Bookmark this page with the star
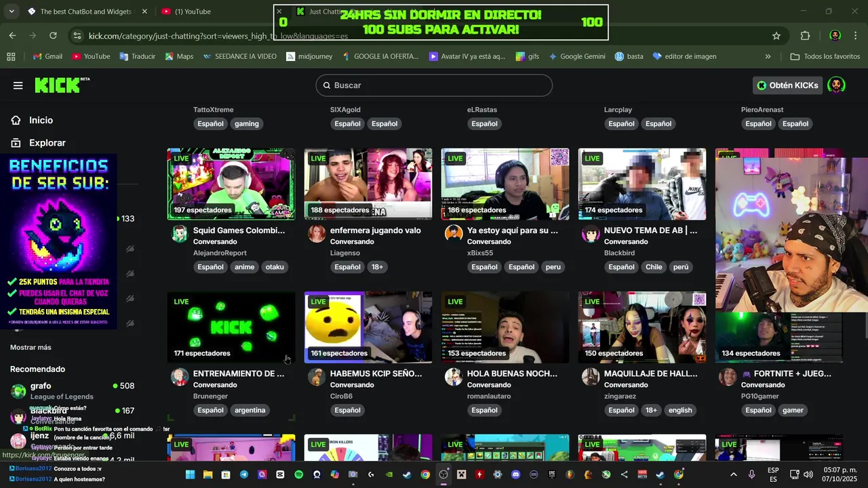 tap(776, 35)
